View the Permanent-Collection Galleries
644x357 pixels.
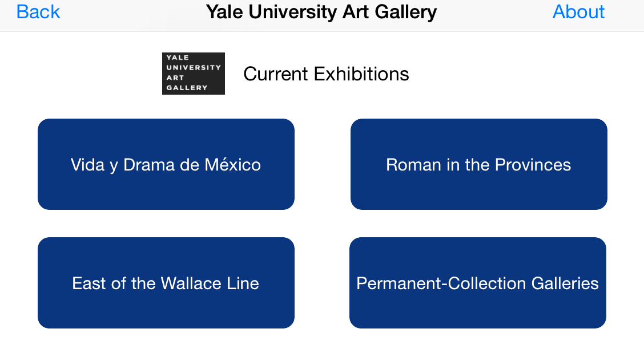[x=478, y=283]
